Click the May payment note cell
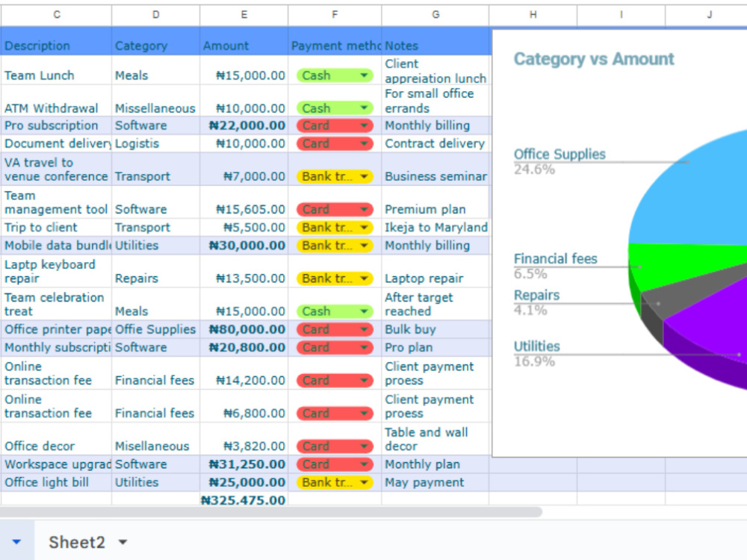Image resolution: width=747 pixels, height=560 pixels. click(435, 482)
